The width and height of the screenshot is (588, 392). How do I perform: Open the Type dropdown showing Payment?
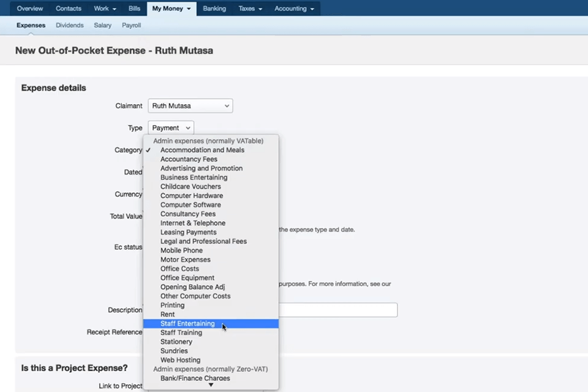click(x=170, y=127)
